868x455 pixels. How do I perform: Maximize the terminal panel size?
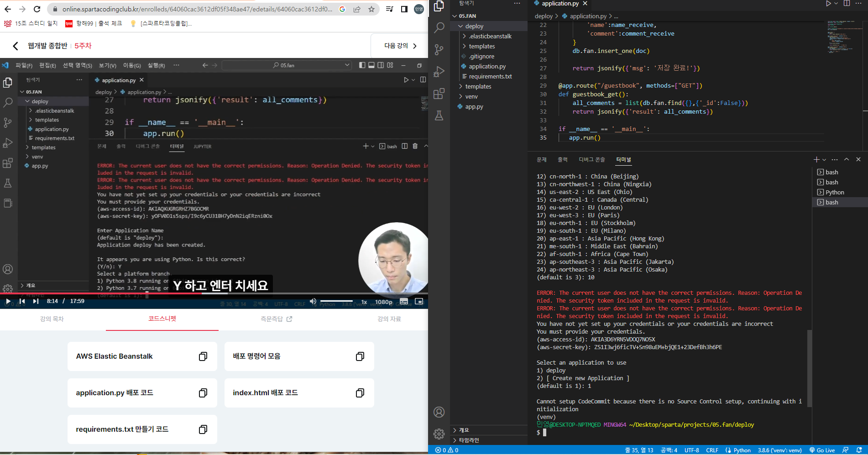[847, 159]
